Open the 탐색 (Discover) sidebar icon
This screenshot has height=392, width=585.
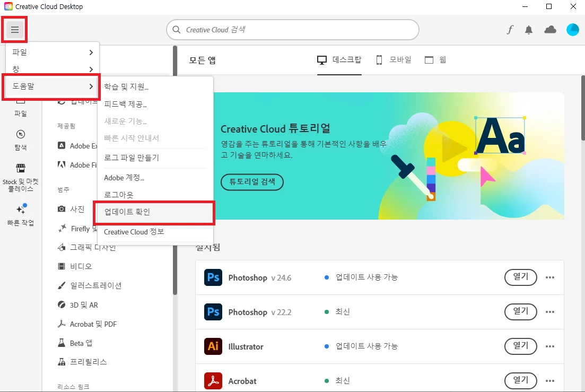pos(21,140)
